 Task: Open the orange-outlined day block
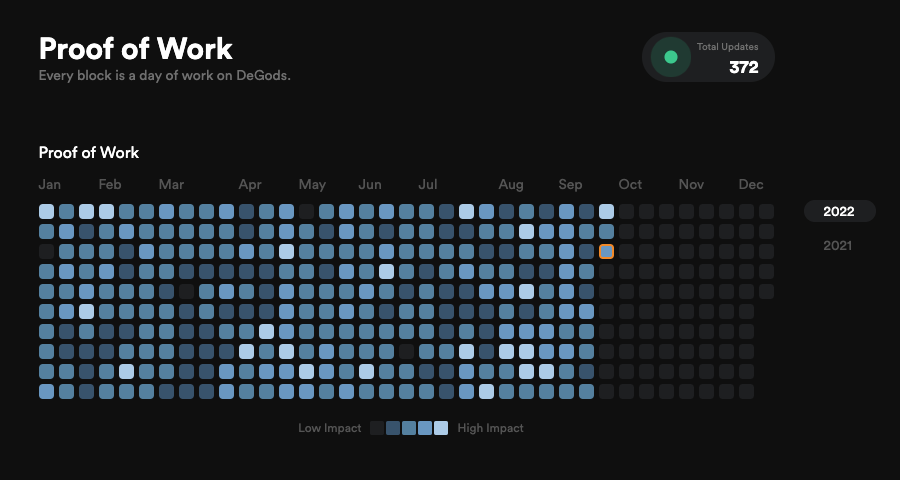coord(606,251)
